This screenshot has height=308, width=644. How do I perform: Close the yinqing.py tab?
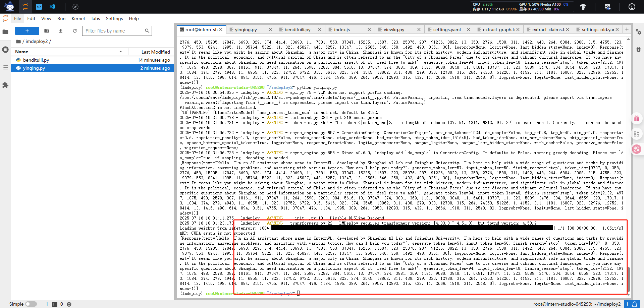pyautogui.click(x=270, y=29)
